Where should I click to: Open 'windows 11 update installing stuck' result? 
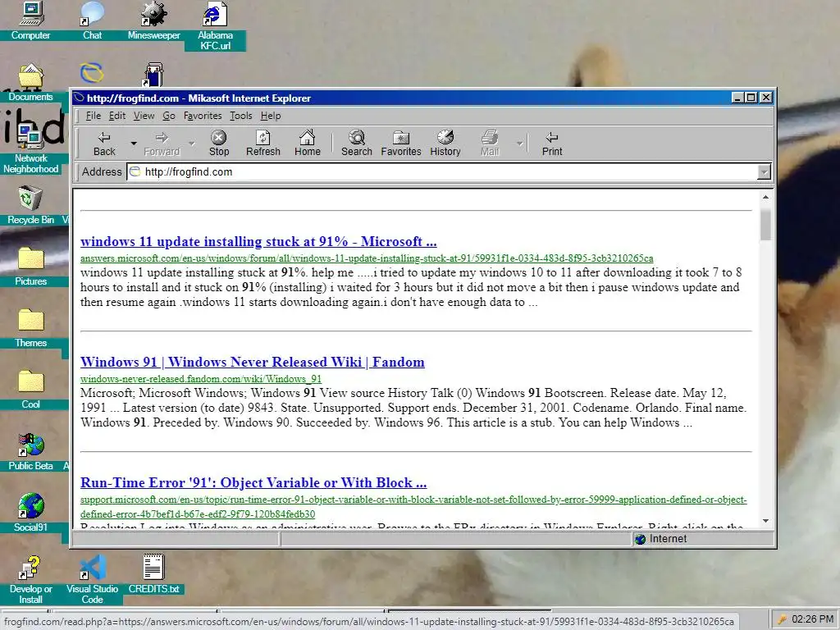pos(258,242)
